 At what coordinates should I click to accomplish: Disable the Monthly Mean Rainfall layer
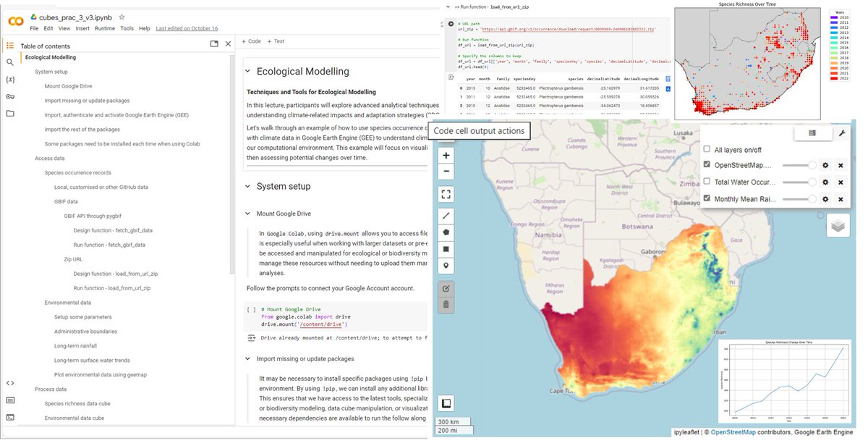tap(707, 198)
